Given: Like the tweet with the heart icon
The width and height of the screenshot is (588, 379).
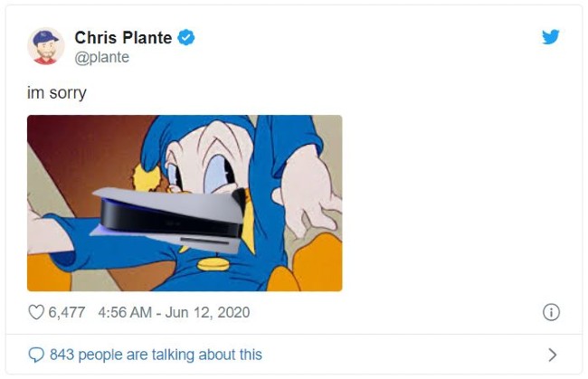Looking at the screenshot, I should 36,312.
